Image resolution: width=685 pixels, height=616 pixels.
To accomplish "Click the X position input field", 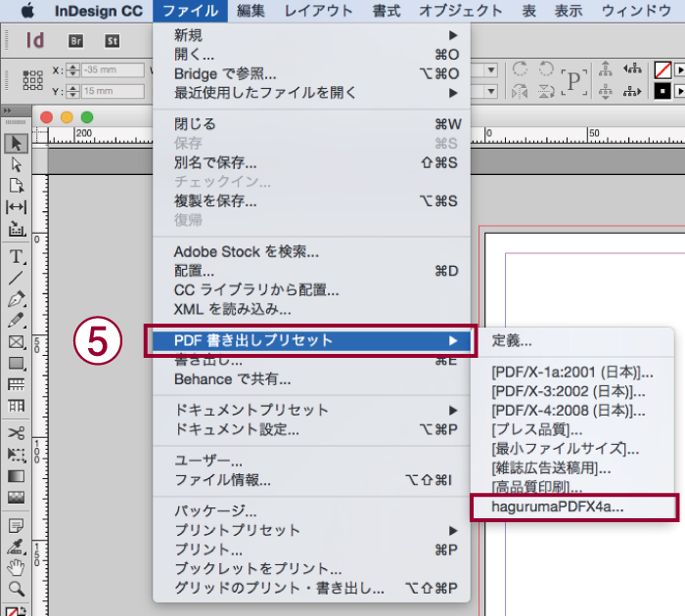I will (113, 69).
